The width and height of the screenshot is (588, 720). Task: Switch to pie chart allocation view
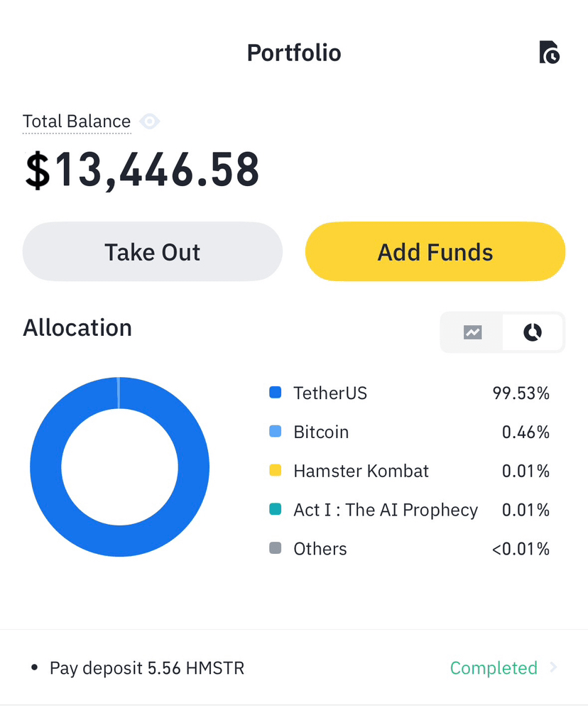pos(533,332)
